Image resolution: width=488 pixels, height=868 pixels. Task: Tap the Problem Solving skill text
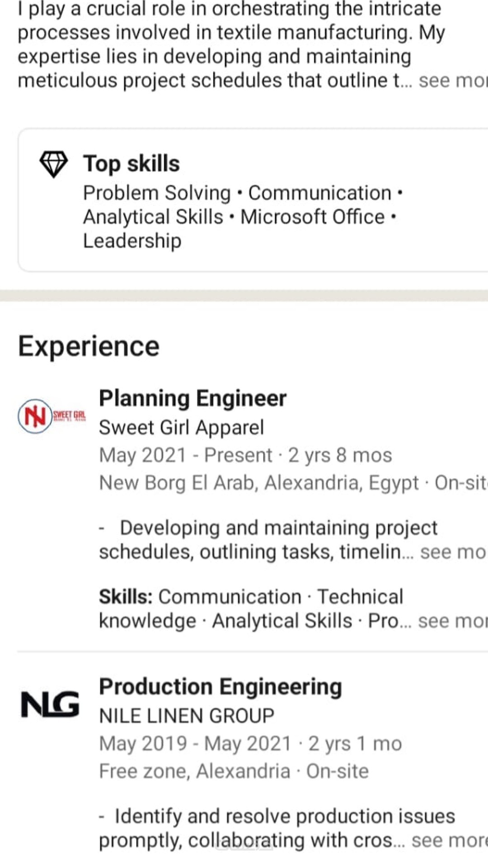click(157, 193)
